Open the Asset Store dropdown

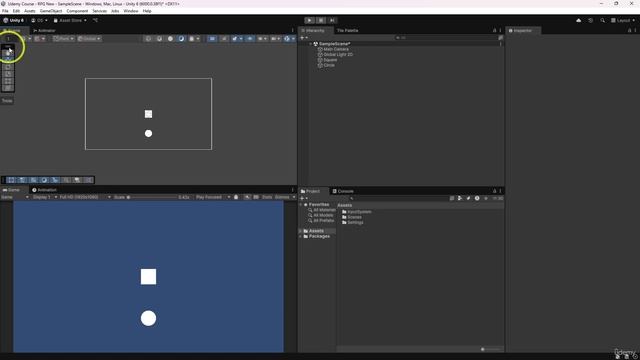tap(70, 20)
